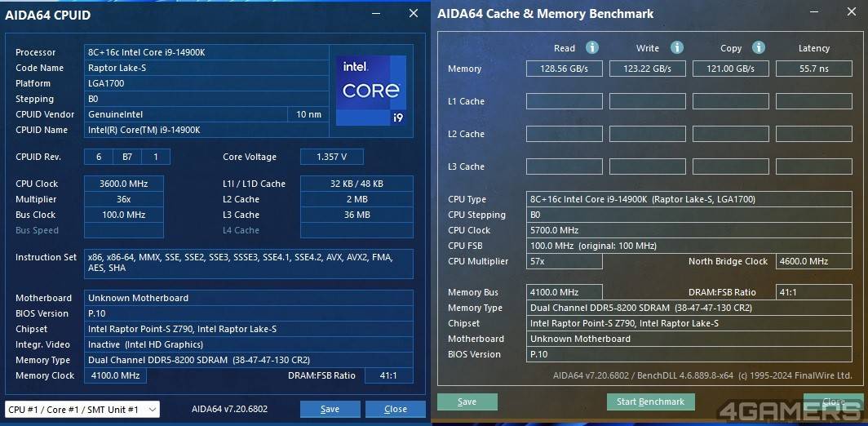Click Integr. Video Inactive (Intel HD Graphics)
The image size is (868, 426).
click(x=249, y=344)
